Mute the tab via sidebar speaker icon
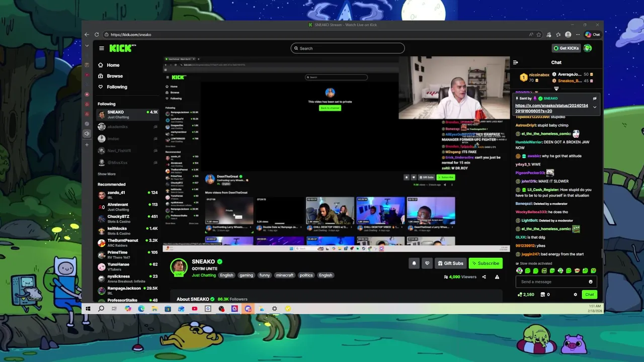Viewport: 644px width, 362px height. (87, 134)
